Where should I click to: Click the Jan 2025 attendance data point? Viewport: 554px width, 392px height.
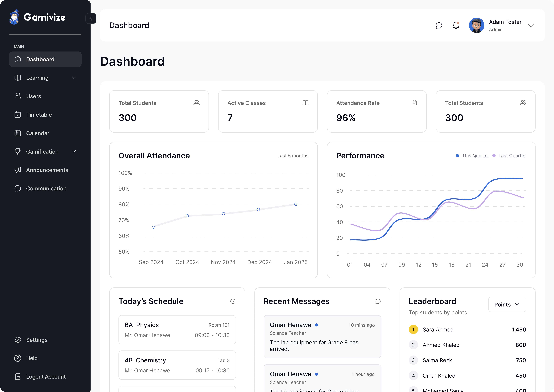point(296,204)
